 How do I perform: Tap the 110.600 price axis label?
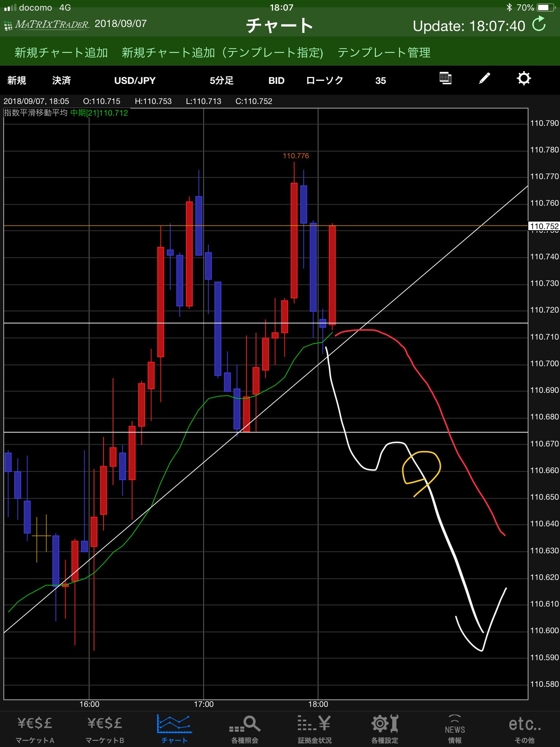[544, 631]
